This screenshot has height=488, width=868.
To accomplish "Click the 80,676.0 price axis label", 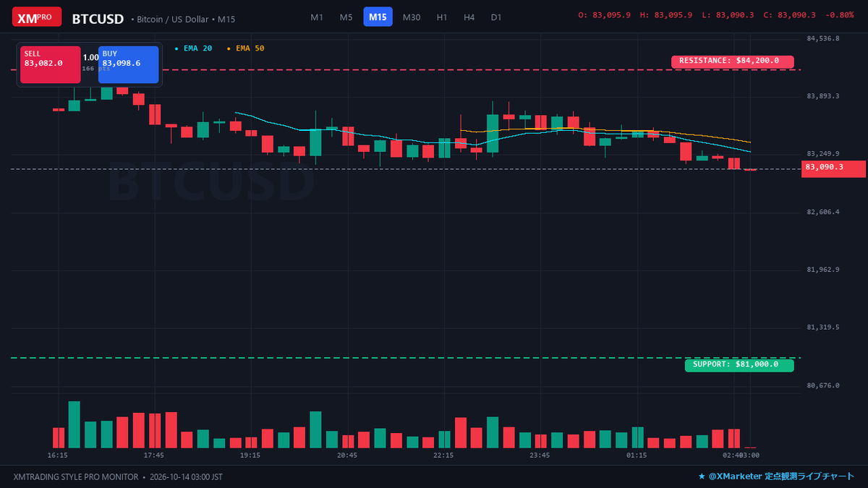I will click(x=823, y=385).
